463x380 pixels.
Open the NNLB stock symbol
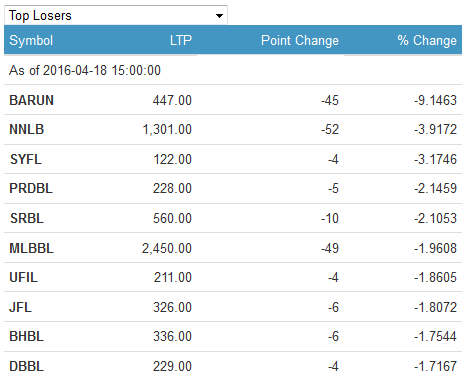click(27, 129)
